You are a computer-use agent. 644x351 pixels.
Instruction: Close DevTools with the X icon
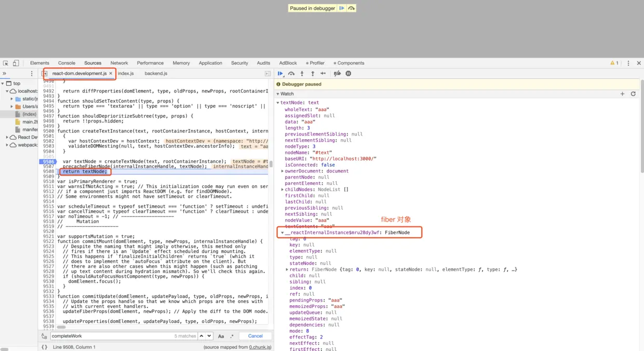638,63
